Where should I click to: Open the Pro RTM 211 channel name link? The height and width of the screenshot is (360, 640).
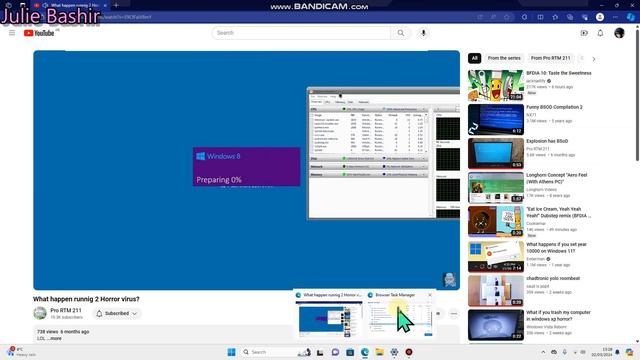(66, 310)
